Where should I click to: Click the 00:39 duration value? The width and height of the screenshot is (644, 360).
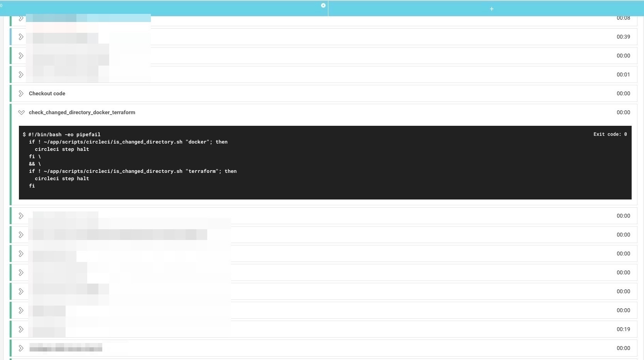click(623, 37)
